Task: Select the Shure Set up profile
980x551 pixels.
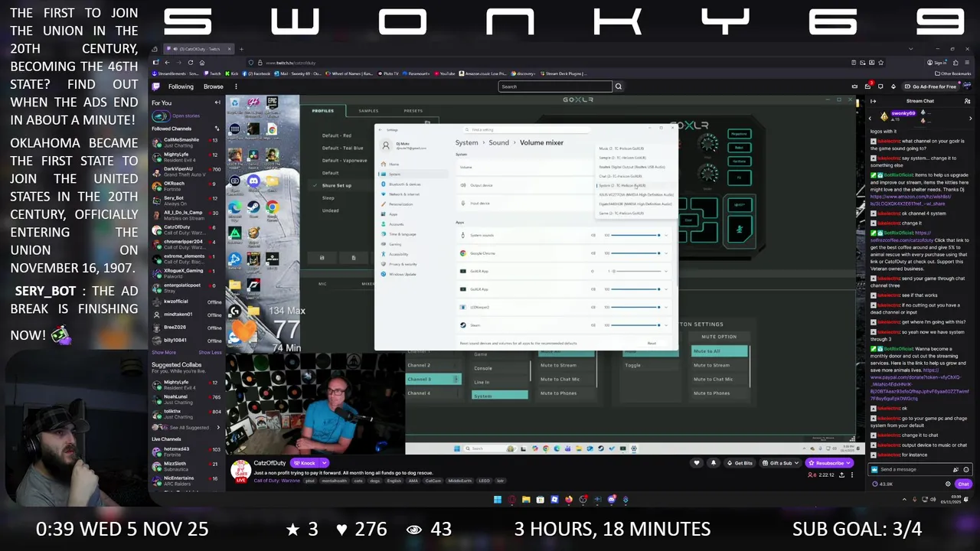Action: coord(336,185)
